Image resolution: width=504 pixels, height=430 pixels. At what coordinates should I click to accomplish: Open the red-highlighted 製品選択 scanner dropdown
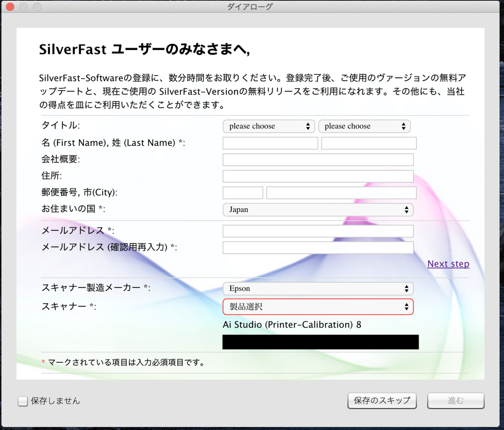(318, 307)
